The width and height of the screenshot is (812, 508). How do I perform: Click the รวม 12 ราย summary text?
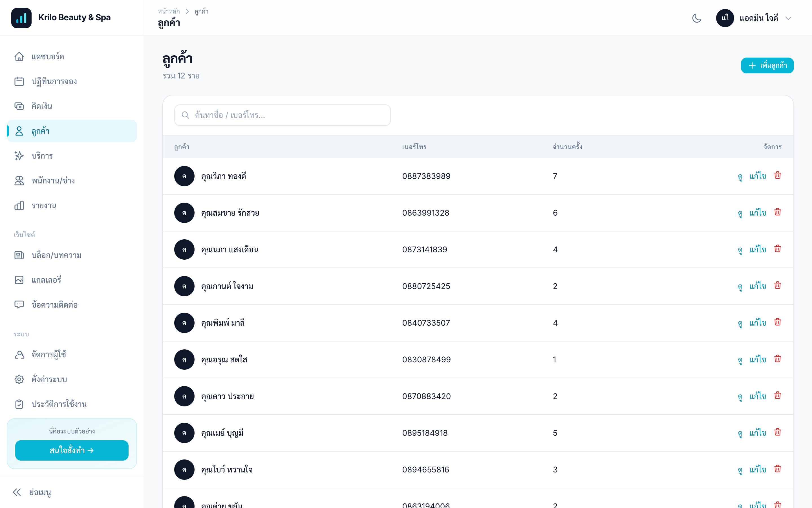tap(181, 76)
